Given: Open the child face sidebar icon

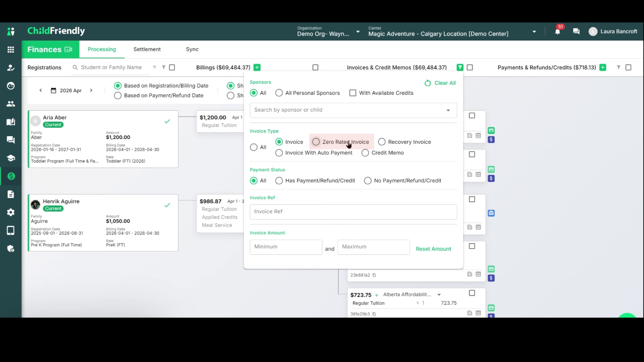Looking at the screenshot, I should [x=11, y=86].
